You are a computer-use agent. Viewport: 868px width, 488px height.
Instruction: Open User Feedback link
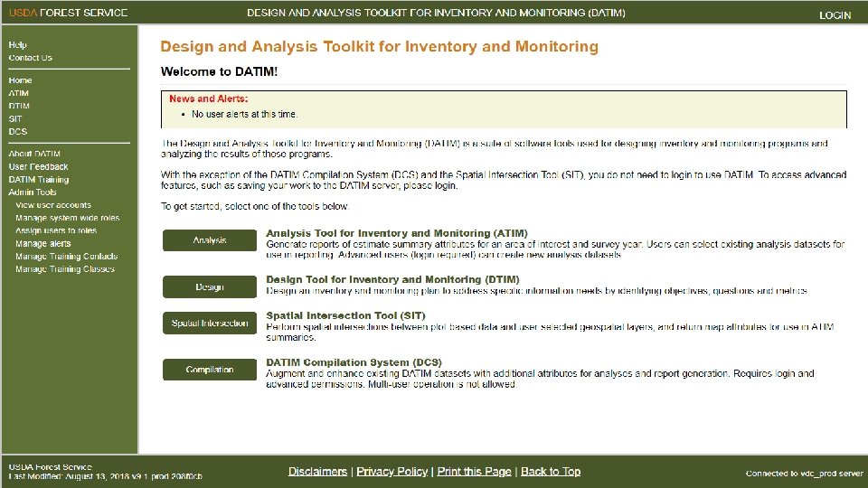coord(38,166)
